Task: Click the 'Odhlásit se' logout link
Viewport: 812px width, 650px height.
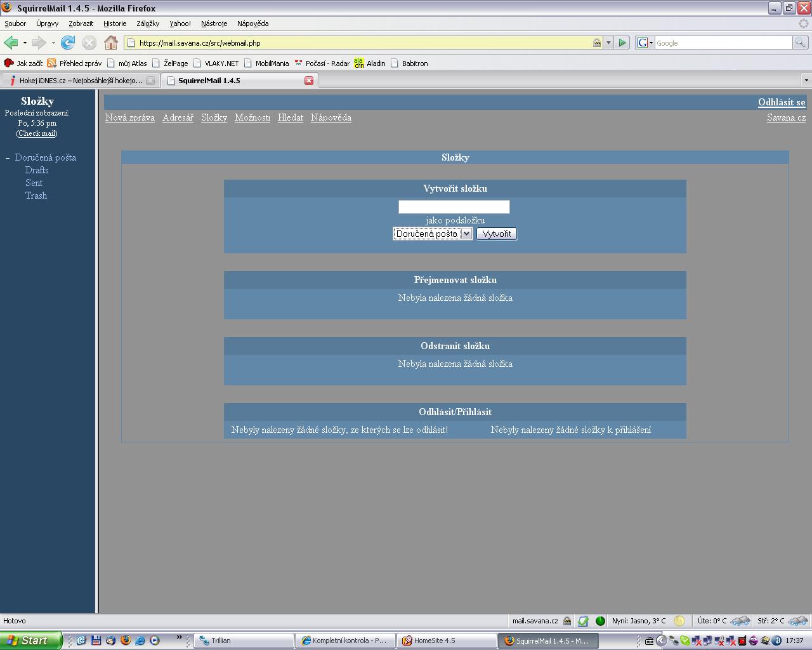Action: coord(782,102)
